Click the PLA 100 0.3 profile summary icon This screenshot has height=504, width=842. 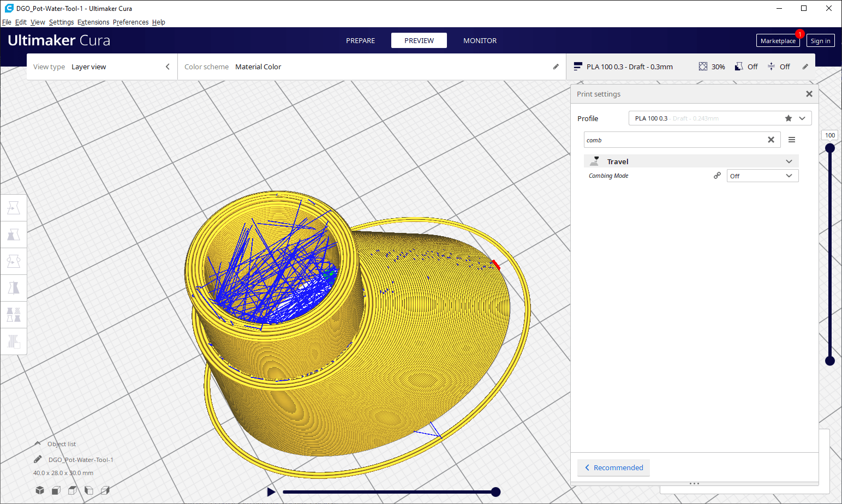(x=578, y=67)
